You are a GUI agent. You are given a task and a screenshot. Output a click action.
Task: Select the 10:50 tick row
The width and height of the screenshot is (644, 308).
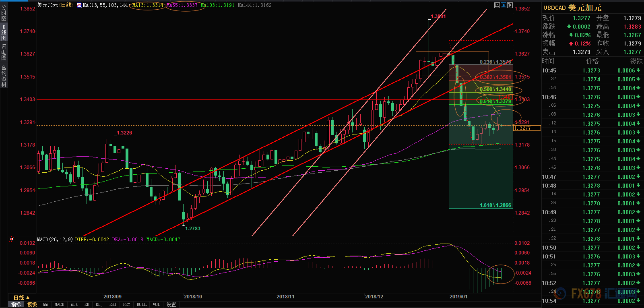click(x=592, y=248)
